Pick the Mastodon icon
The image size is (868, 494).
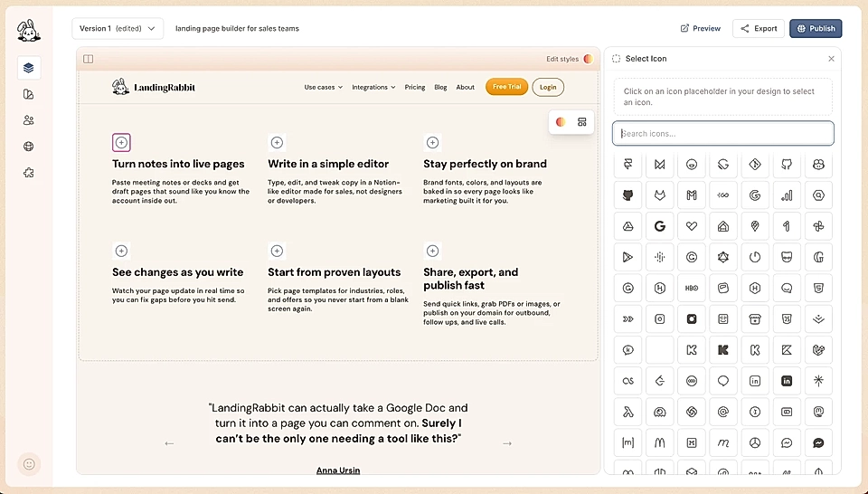click(x=819, y=413)
